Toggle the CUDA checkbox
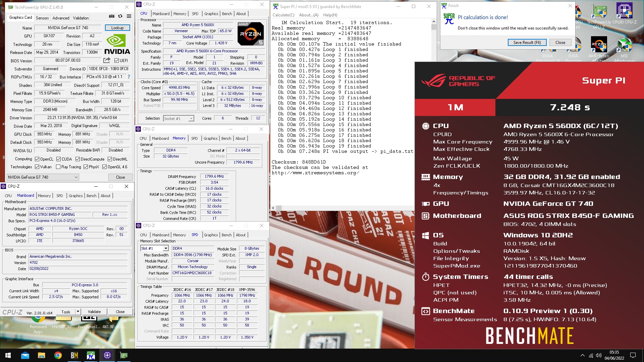This screenshot has height=362, width=644. click(x=58, y=159)
